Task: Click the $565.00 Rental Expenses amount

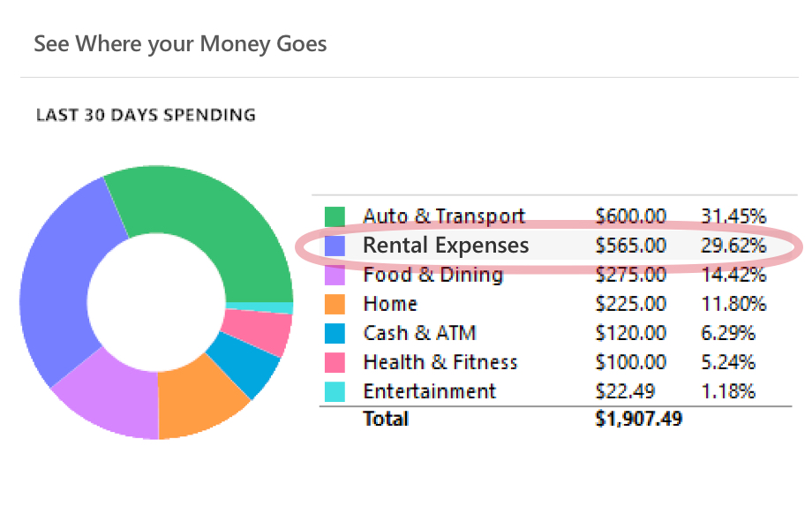Action: click(631, 246)
